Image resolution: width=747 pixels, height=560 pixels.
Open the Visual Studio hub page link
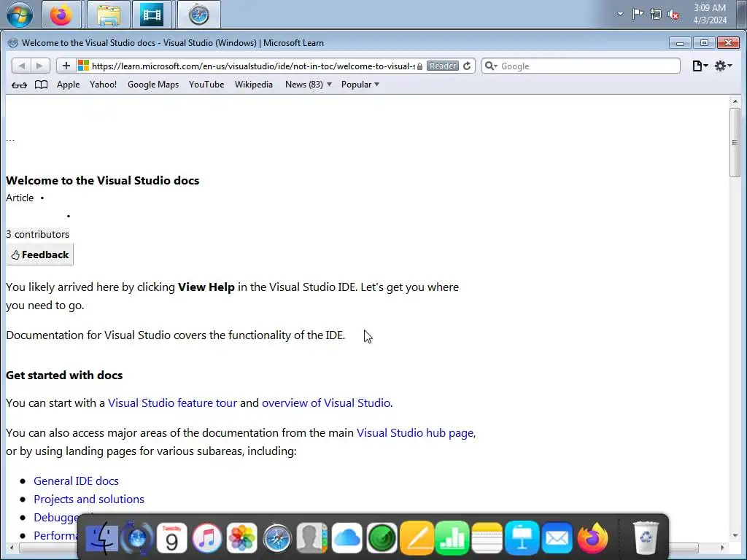[415, 433]
